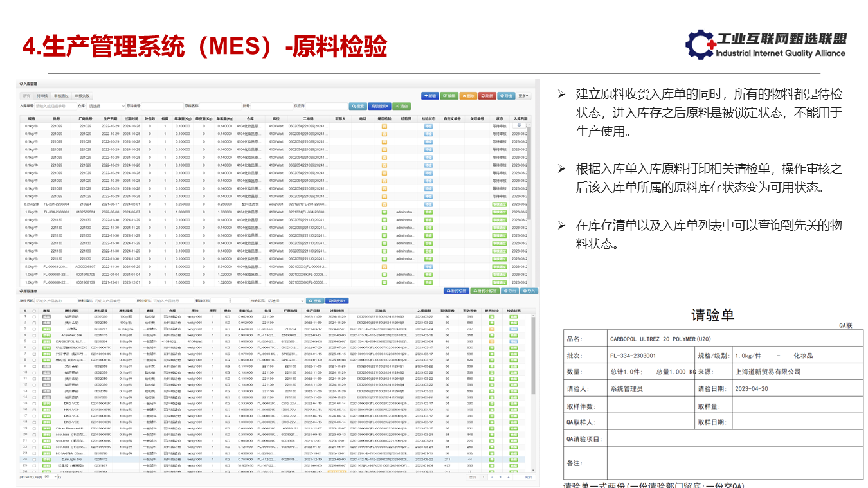The height and width of the screenshot is (488, 868).
Task: Check the CARBOPOL ULT row checkbox
Action: (x=34, y=341)
